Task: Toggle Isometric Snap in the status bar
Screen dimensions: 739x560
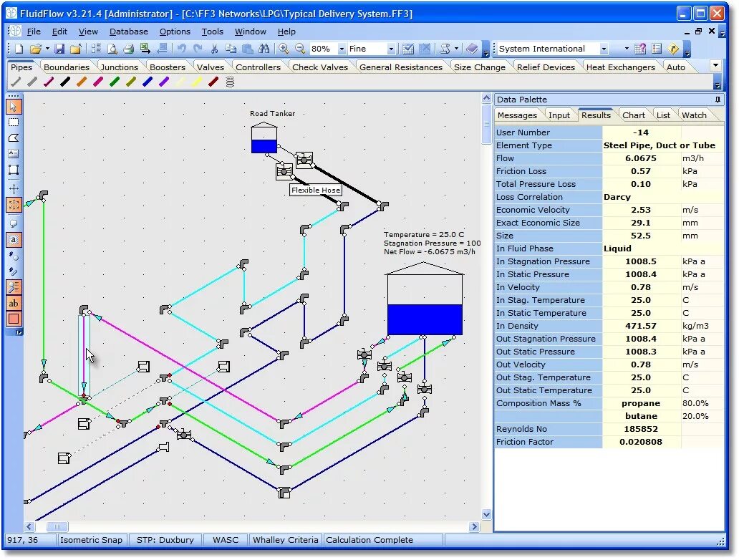Action: pyautogui.click(x=92, y=540)
